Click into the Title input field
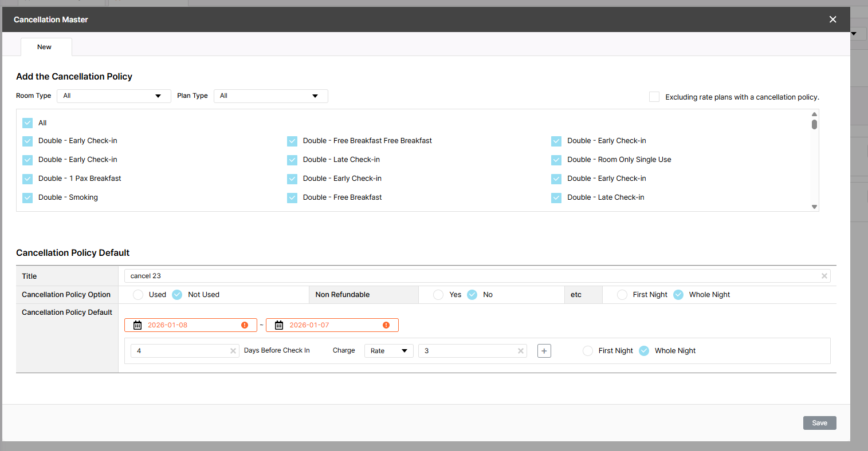868x451 pixels. [x=470, y=276]
